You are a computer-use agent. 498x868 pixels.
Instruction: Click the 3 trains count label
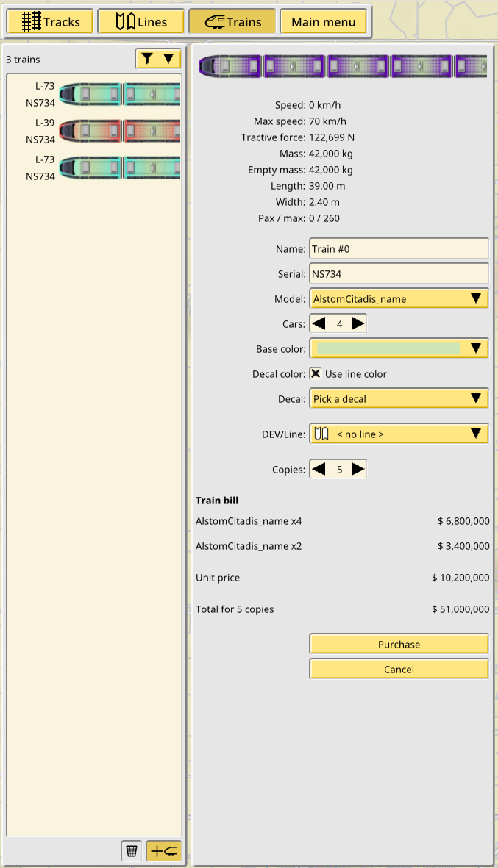coord(24,60)
